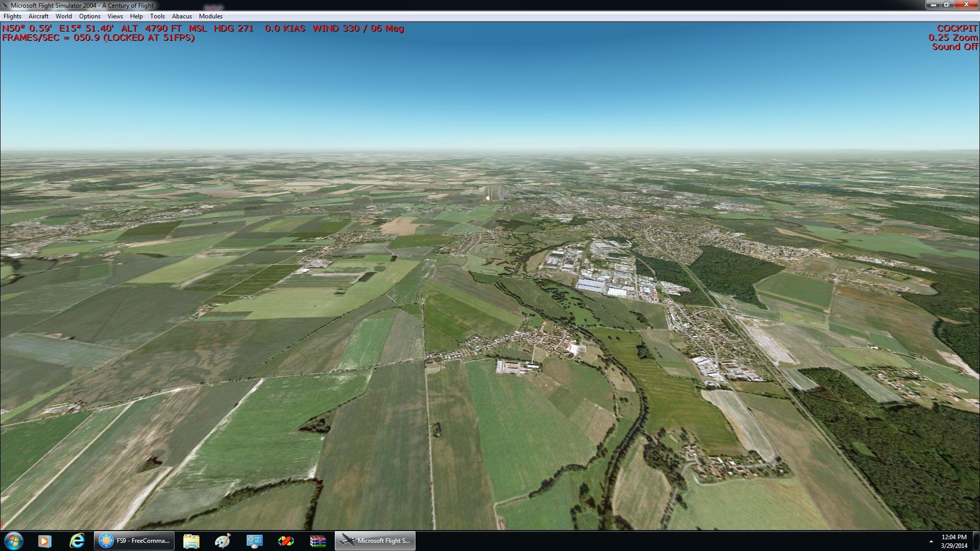This screenshot has height=551, width=980.
Task: Show hidden system tray icons
Action: pyautogui.click(x=931, y=541)
